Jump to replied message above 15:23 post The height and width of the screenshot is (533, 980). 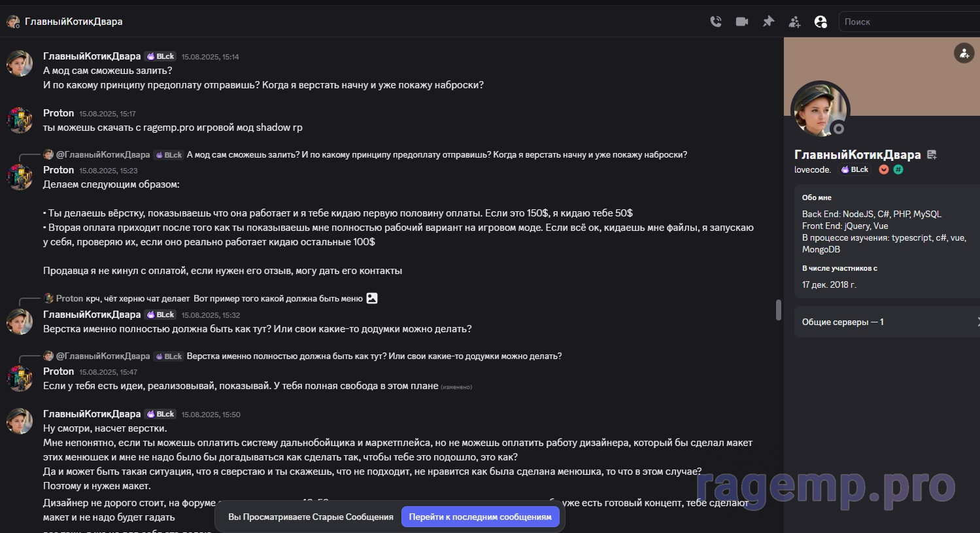pyautogui.click(x=437, y=155)
